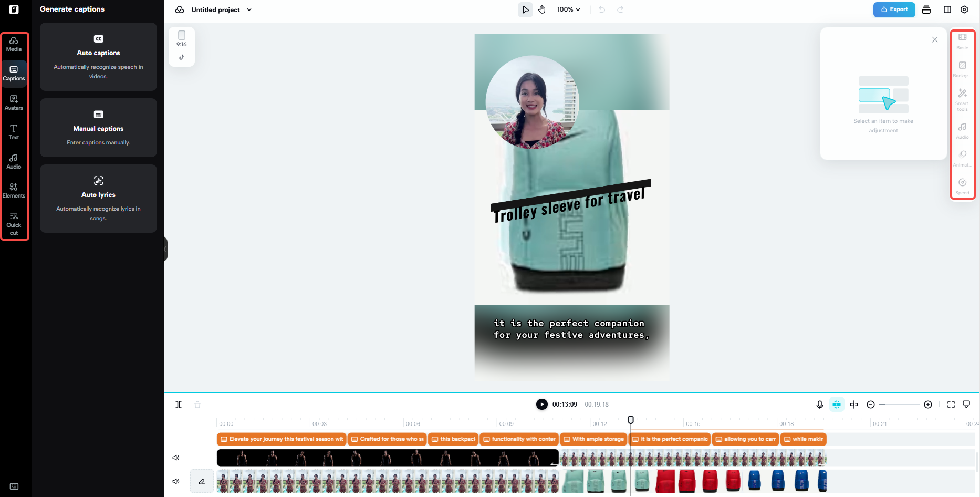Screen dimensions: 980x497
Task: Mute the bottom clip track
Action: pos(176,481)
